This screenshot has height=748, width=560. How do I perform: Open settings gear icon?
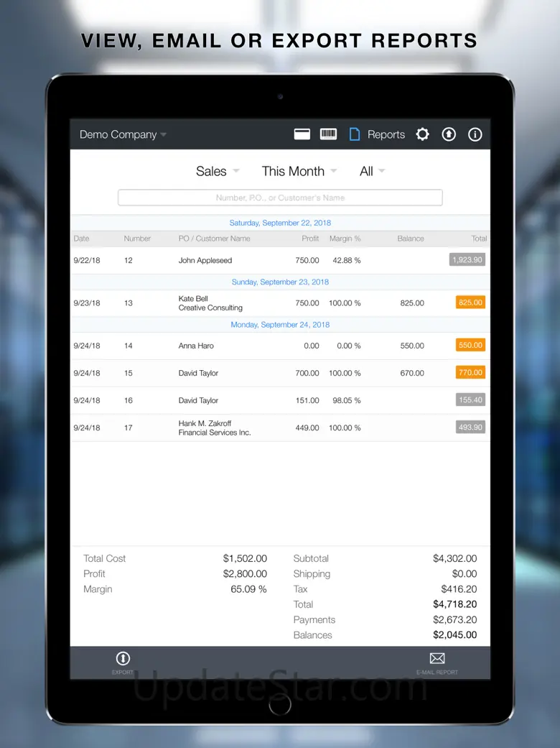click(422, 134)
